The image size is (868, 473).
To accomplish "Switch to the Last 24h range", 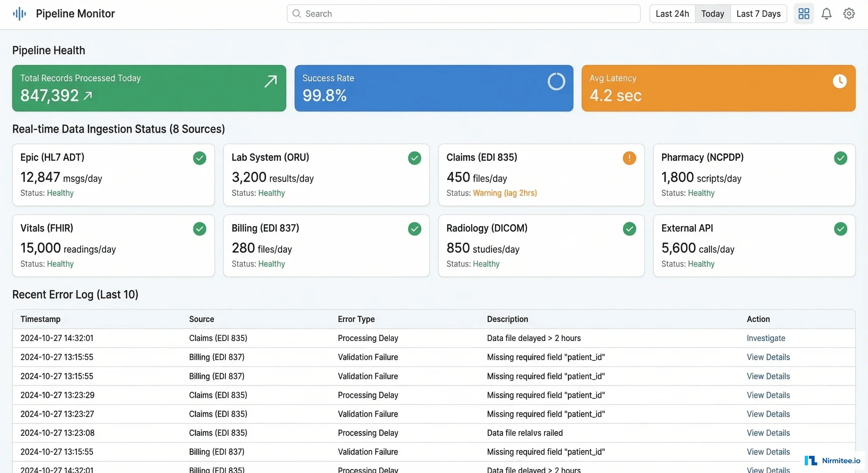I will [x=672, y=14].
